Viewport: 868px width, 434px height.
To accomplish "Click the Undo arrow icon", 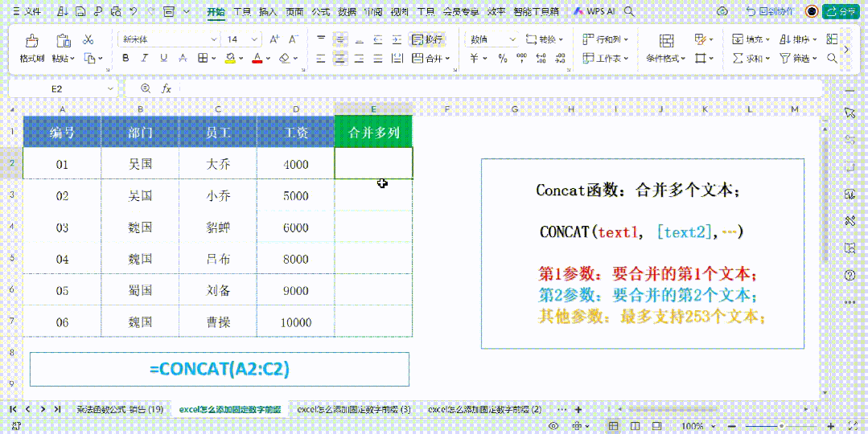I will pyautogui.click(x=133, y=11).
